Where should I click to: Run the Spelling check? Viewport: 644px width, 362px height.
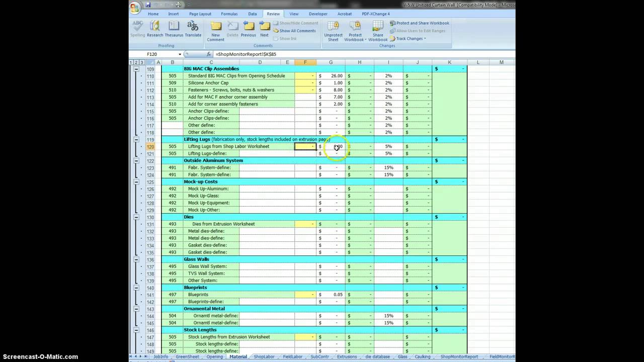click(137, 29)
